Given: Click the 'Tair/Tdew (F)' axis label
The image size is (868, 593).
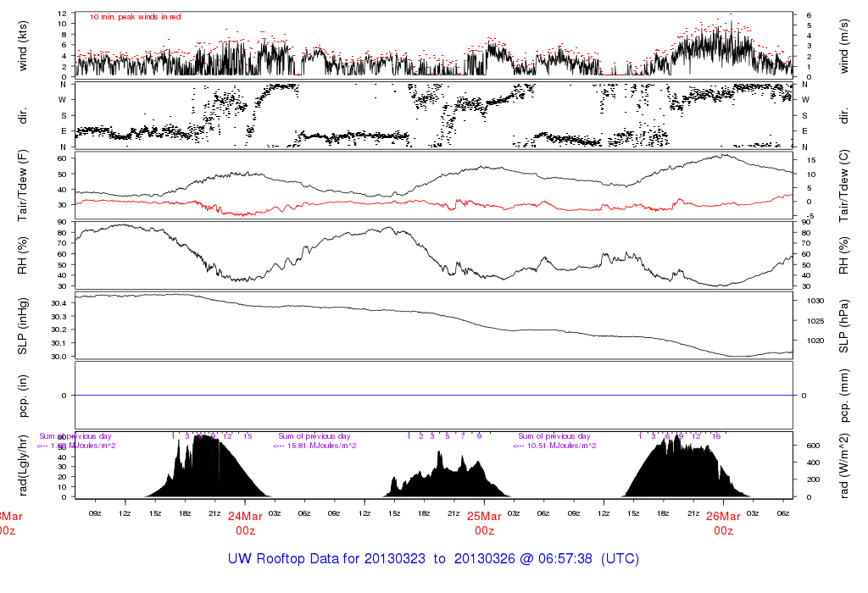Looking at the screenshot, I should click(x=22, y=186).
